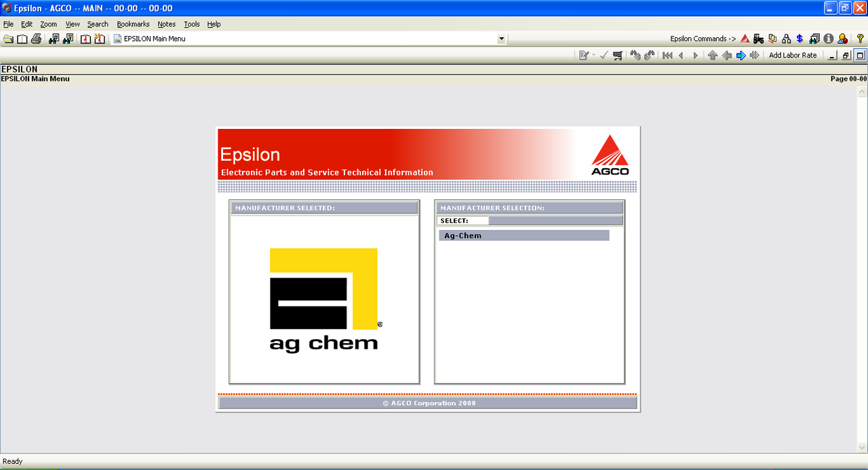Click the tractor command icon

pos(758,39)
